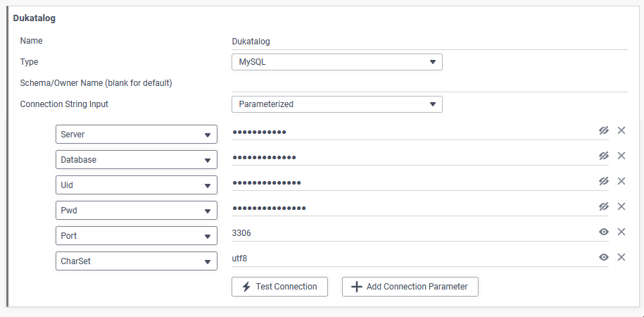
Task: Open Connection String Input Parameterized dropdown
Action: pyautogui.click(x=337, y=104)
